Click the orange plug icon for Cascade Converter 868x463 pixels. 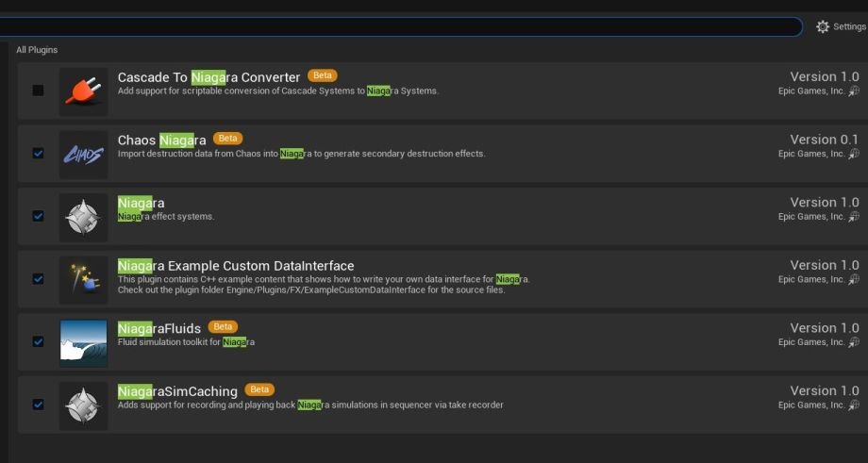click(84, 91)
